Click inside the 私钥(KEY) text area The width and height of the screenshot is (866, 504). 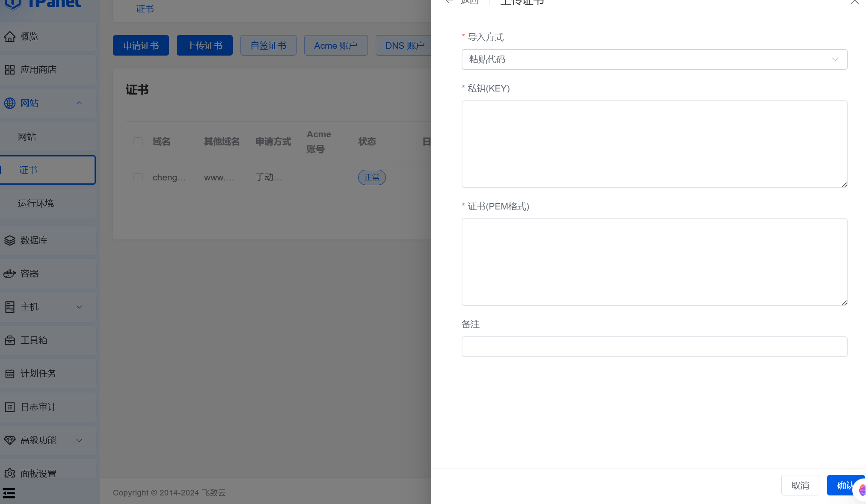[654, 144]
